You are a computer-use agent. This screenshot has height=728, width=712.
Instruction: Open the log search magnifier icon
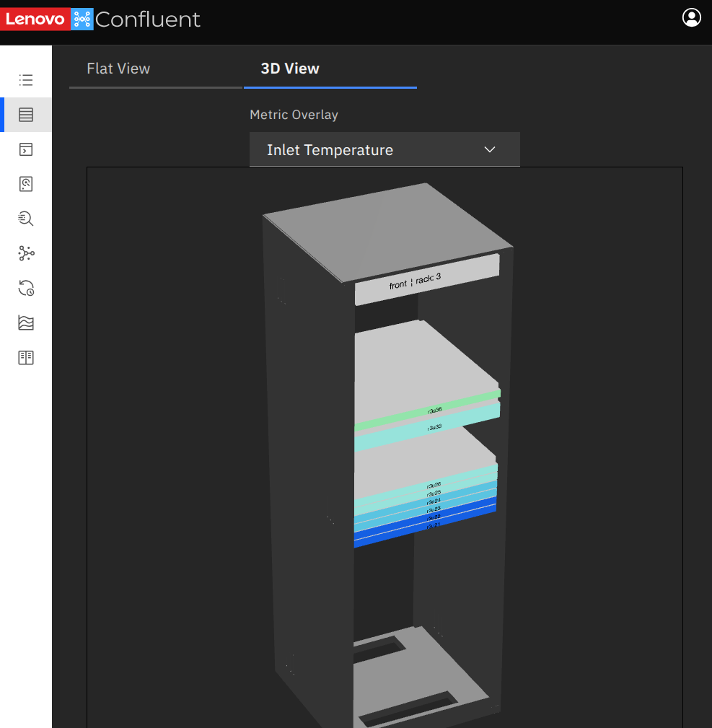(26, 219)
